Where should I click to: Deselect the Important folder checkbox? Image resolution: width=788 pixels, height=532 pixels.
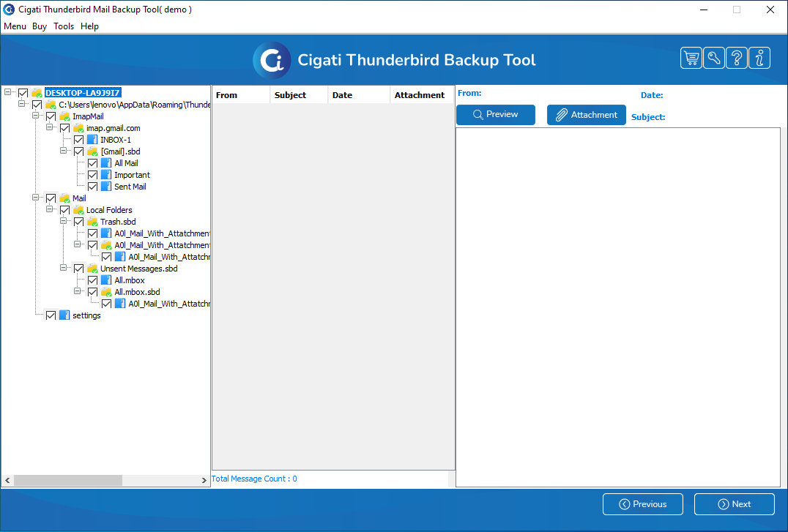coord(92,175)
